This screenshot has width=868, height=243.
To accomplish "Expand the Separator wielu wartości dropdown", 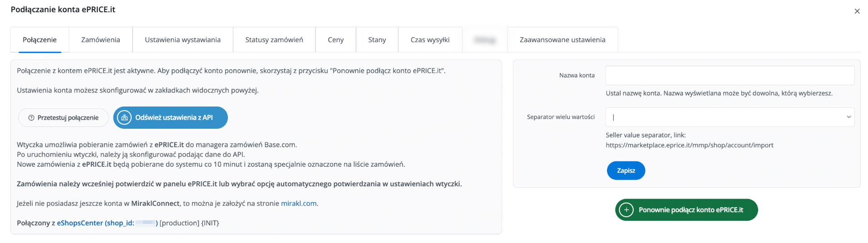I will [x=730, y=117].
